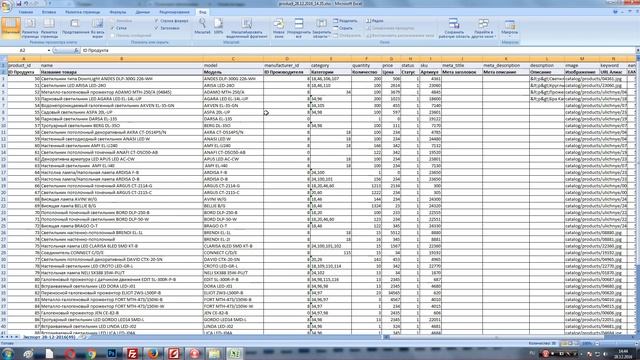Open the Вставка ribbon tab
Viewport: 640px width, 360px height.
coord(49,12)
